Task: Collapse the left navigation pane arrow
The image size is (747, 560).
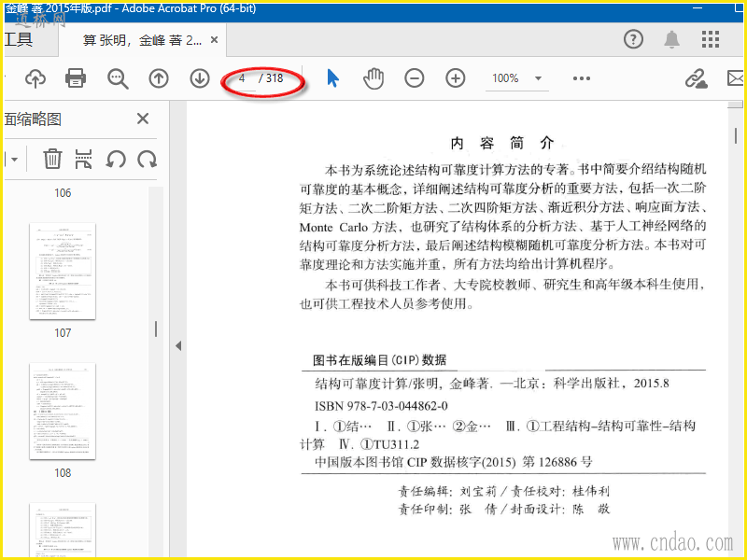Action: pos(178,345)
